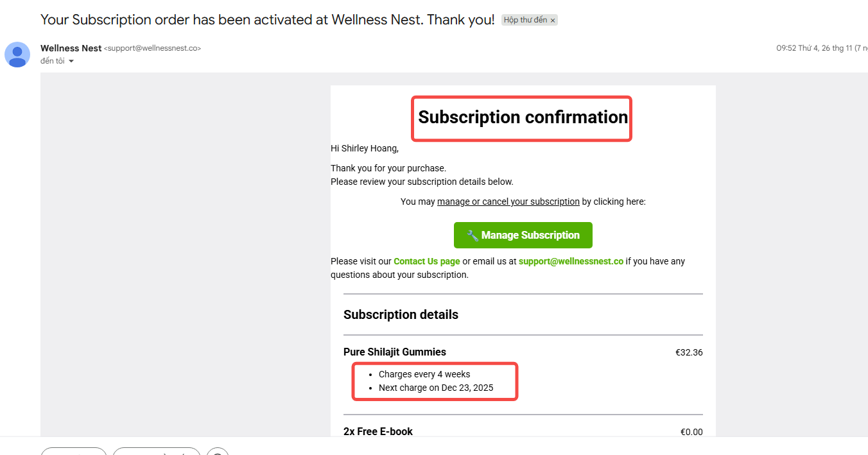Viewport: 868px width, 455px height.
Task: Click the 'Subscription confirmation' heading
Action: point(523,117)
